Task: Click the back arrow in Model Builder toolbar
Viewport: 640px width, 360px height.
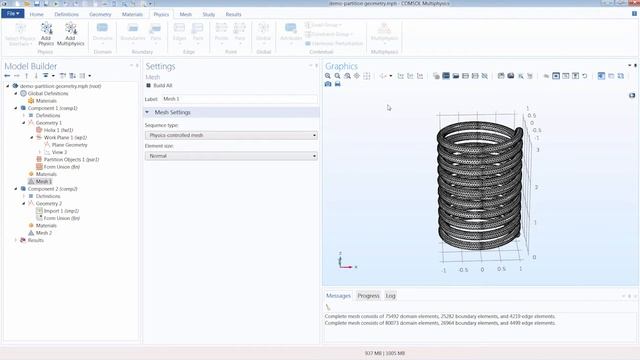Action: click(7, 76)
